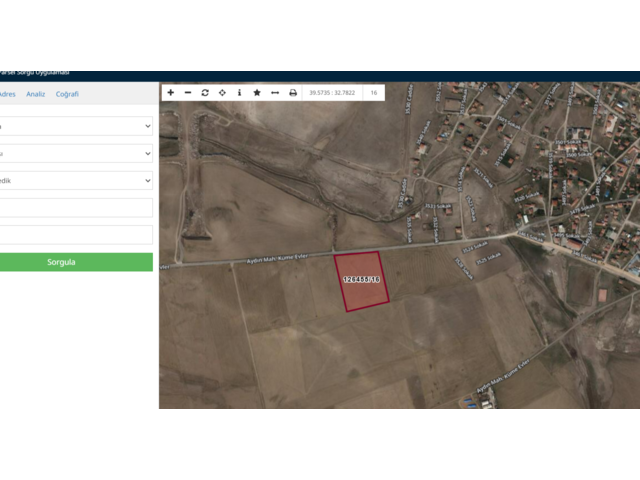
Task: Zoom in with the plus icon
Action: click(171, 92)
